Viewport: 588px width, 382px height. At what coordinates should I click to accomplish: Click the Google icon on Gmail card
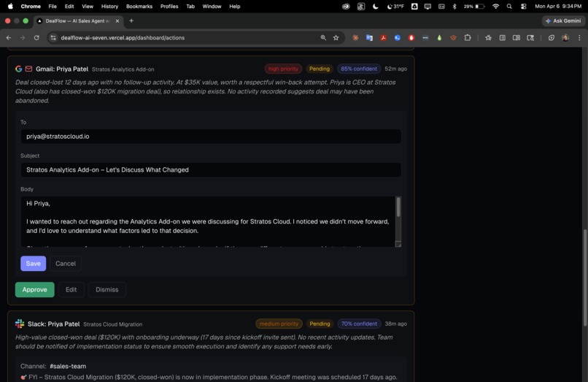tap(18, 69)
